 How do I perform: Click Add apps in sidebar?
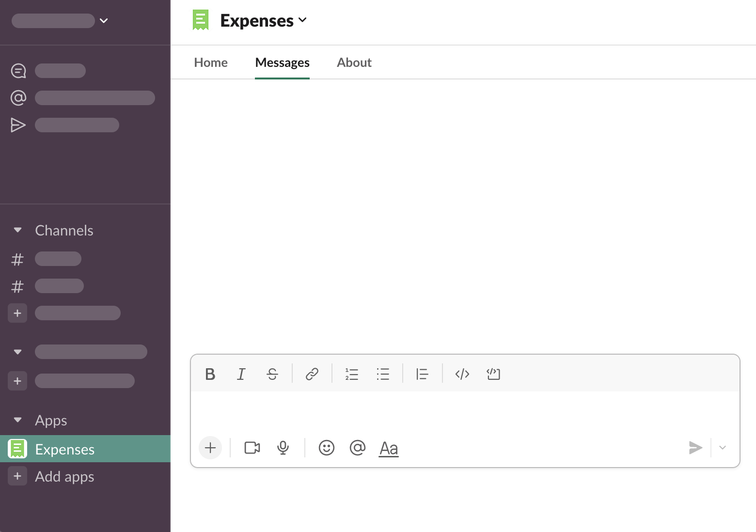coord(64,477)
